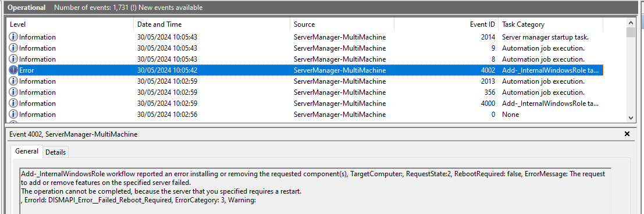Sort by Date and Time column
Screen dimensions: 644x214
coord(212,24)
